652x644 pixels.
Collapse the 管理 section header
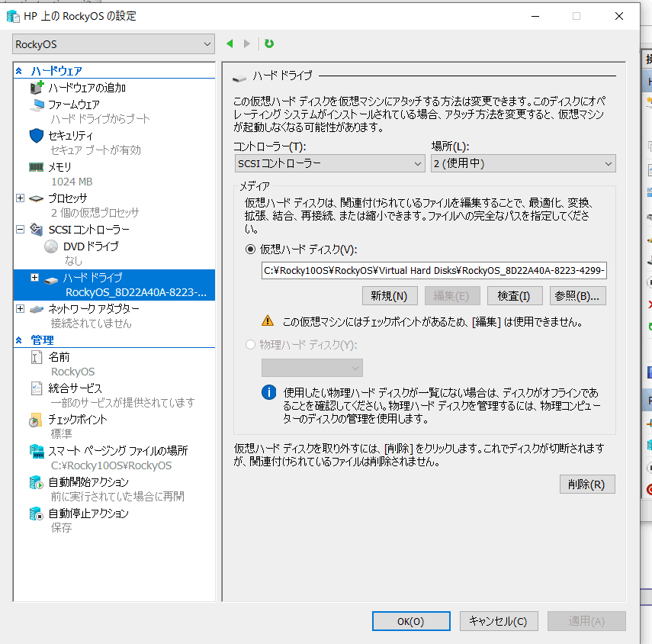coord(19,340)
